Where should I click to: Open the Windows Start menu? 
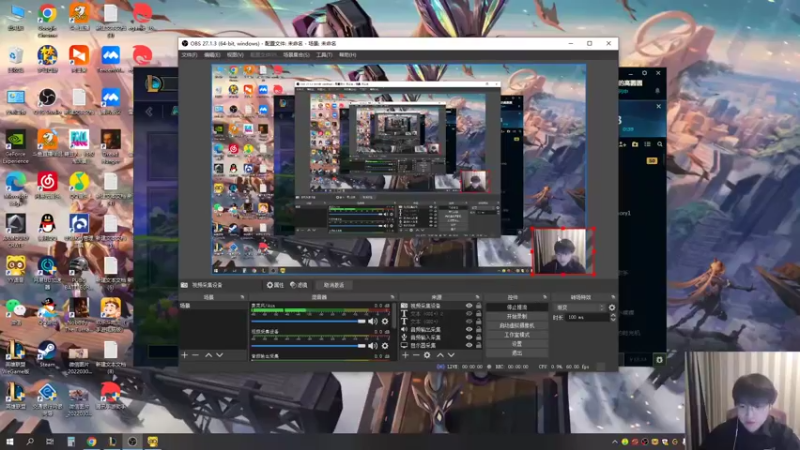[x=10, y=441]
